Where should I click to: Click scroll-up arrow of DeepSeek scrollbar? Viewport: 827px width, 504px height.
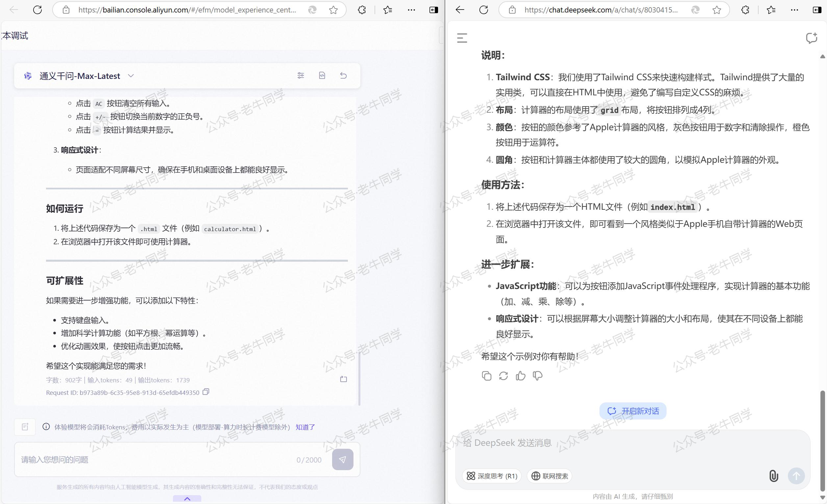(x=822, y=57)
